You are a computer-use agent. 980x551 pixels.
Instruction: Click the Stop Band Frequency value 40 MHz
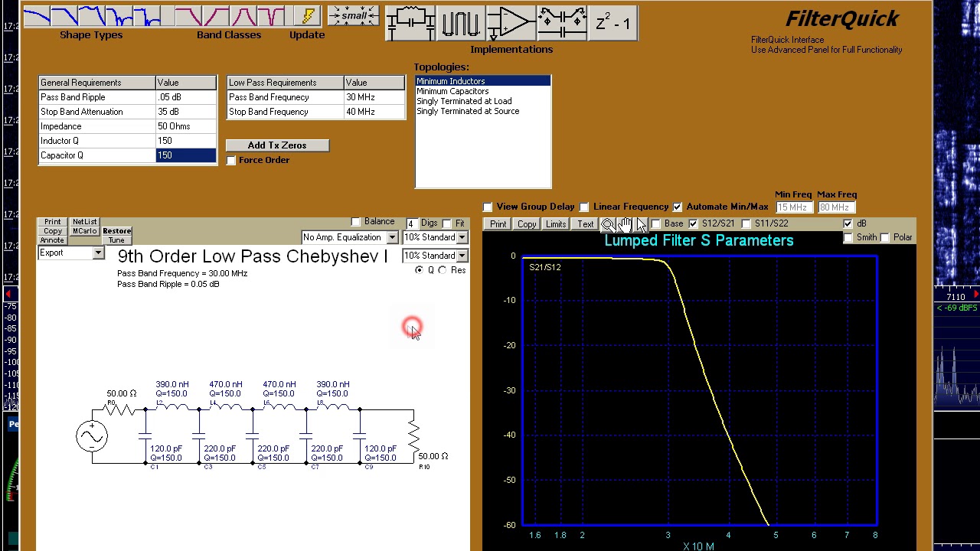374,112
